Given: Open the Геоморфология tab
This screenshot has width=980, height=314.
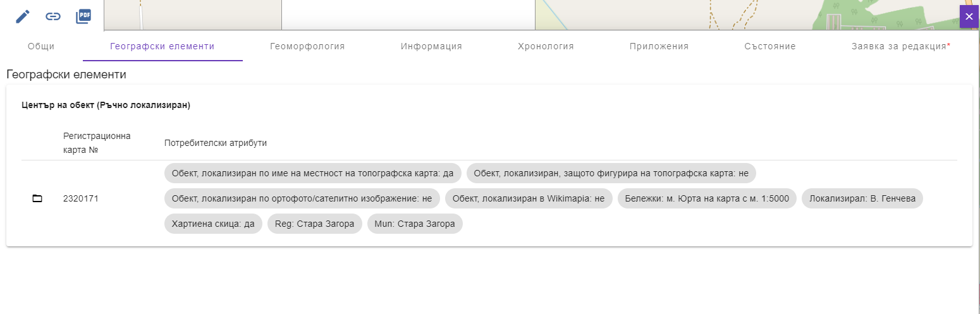Looking at the screenshot, I should click(307, 46).
